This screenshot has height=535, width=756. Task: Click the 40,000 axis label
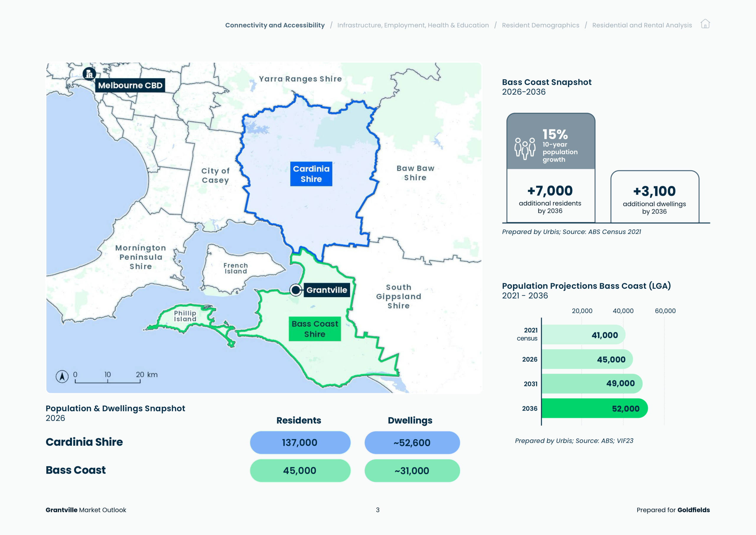point(623,311)
